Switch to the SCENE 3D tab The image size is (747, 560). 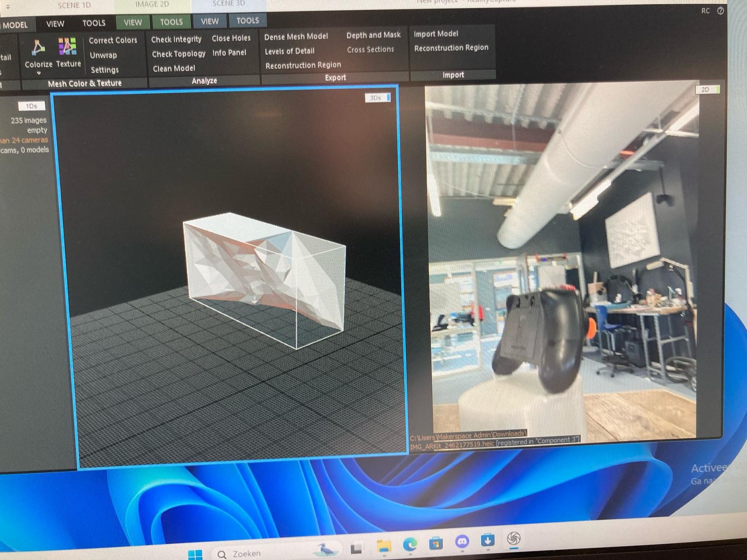[229, 4]
